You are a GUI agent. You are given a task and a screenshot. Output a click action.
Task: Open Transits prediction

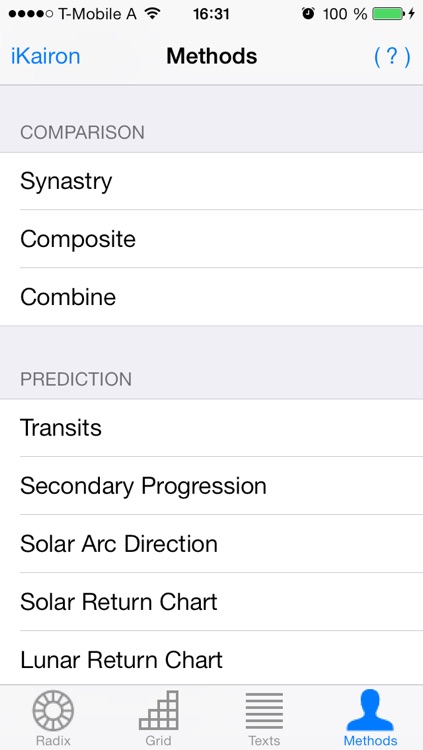point(212,428)
